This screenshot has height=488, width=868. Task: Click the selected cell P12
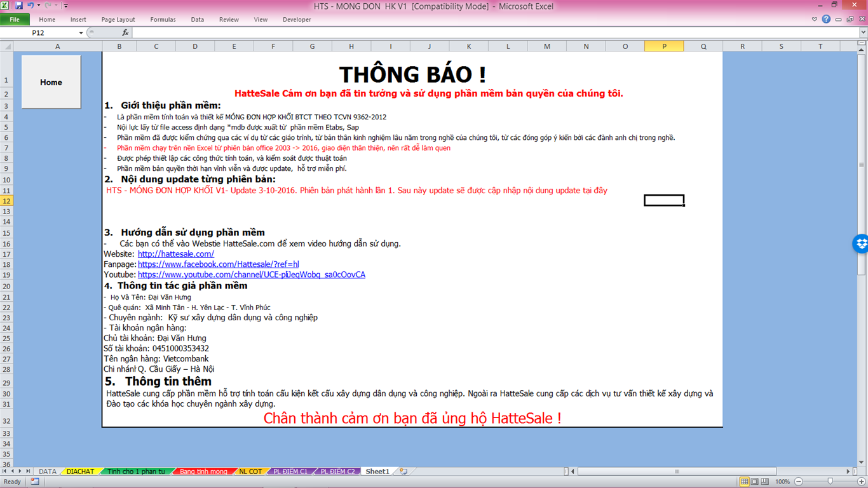[664, 201]
